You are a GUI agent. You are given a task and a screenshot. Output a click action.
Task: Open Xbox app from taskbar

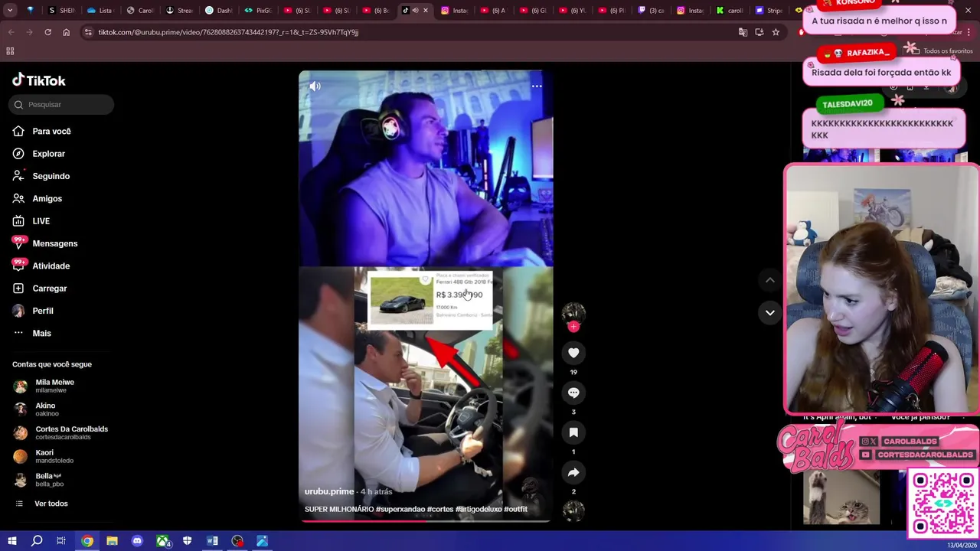click(x=162, y=541)
